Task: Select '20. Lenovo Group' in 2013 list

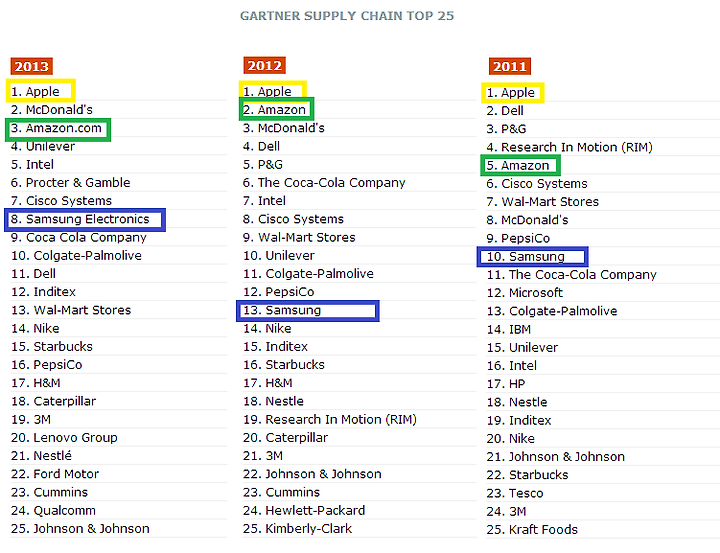Action: coord(64,437)
